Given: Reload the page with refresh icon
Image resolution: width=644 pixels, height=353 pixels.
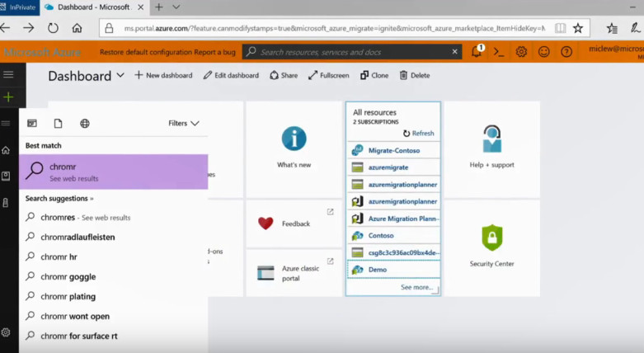Looking at the screenshot, I should click(53, 28).
